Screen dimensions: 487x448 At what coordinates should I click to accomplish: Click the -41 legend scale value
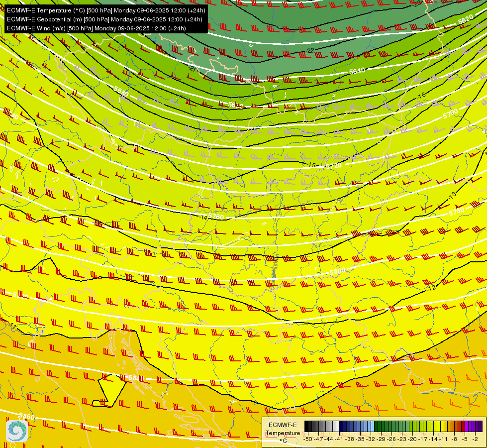pos(339,440)
